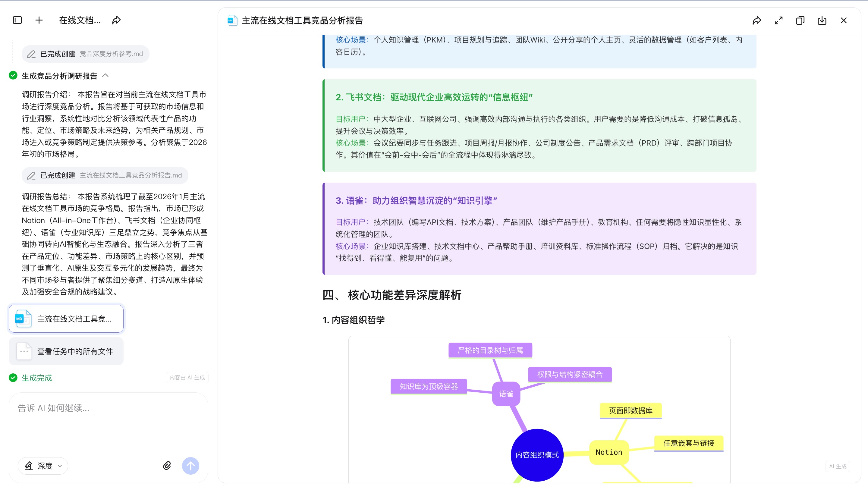Copy the document content
This screenshot has width=868, height=490.
point(800,20)
